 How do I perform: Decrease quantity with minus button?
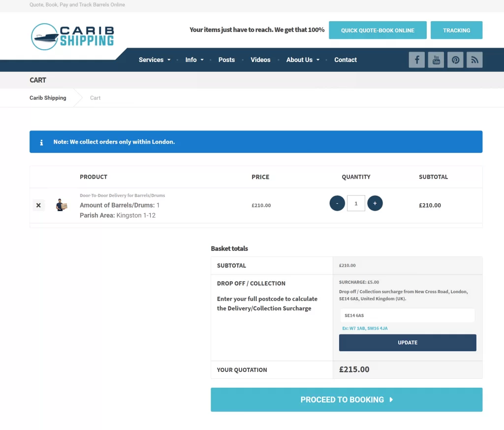(x=337, y=203)
